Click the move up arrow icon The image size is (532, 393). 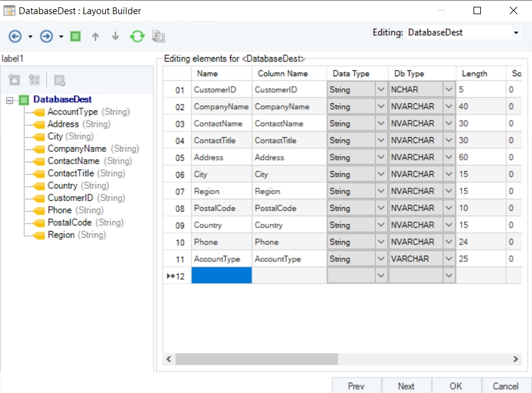pos(95,36)
